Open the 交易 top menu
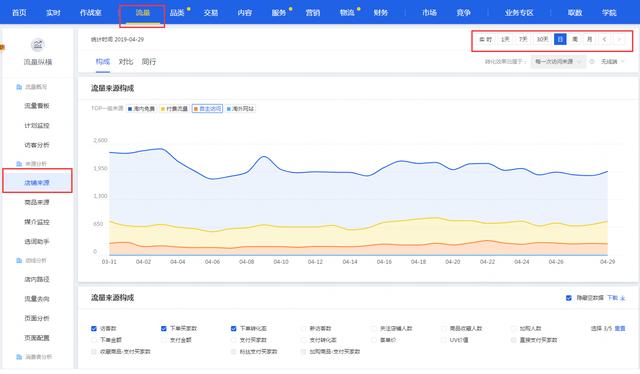This screenshot has height=374, width=640. pos(211,13)
